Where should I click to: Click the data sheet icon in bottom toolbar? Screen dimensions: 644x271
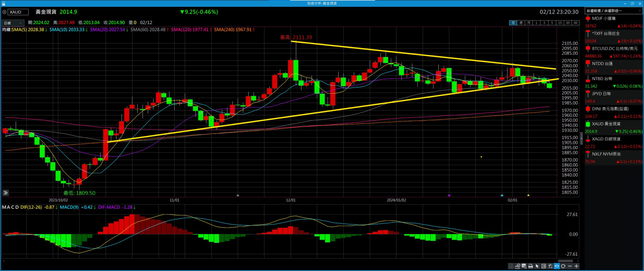[x=511, y=266]
